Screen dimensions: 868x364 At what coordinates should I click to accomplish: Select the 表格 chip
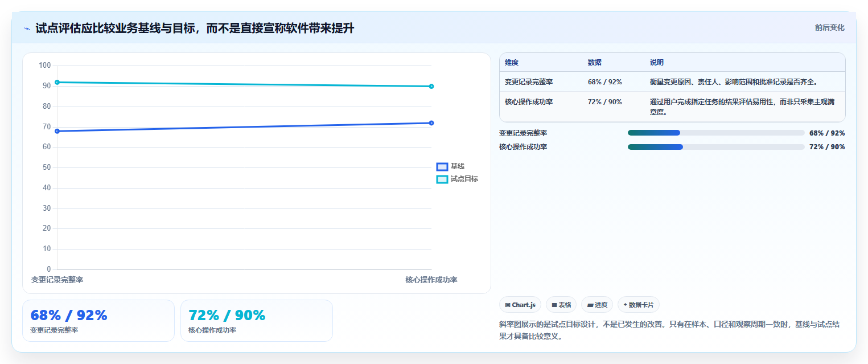point(561,305)
